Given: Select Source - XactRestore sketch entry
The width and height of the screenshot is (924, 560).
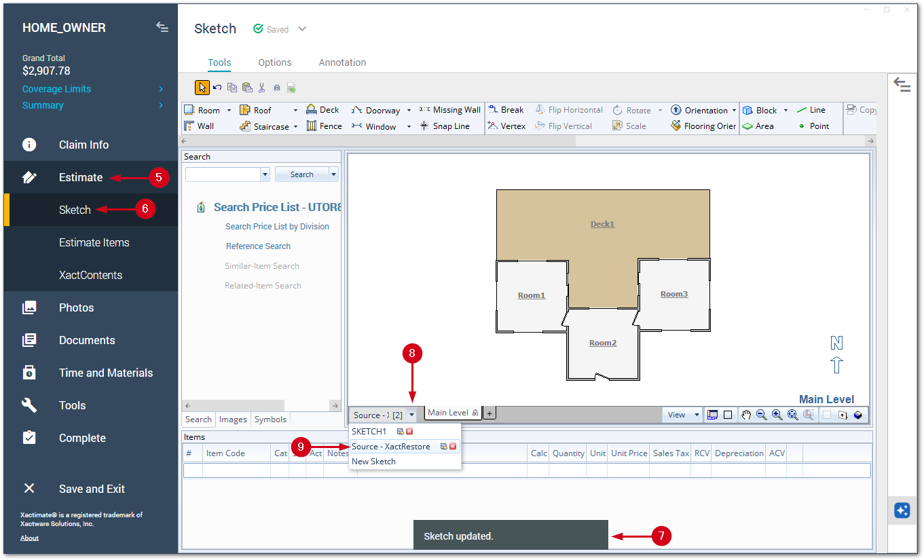Looking at the screenshot, I should (391, 447).
